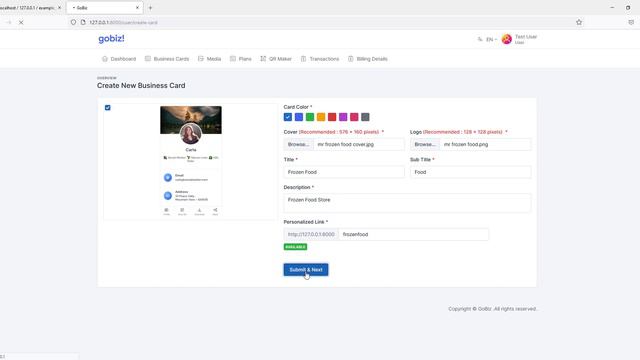Stop loading the page
Screen dimensions: 640x360
(x=21, y=22)
